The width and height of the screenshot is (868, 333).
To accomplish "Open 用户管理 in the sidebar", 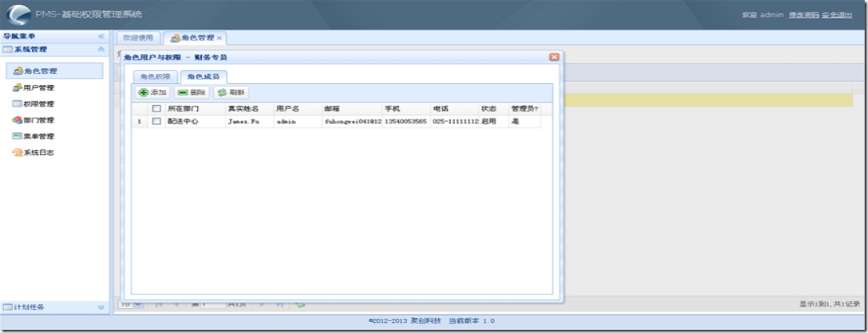I will pyautogui.click(x=39, y=88).
